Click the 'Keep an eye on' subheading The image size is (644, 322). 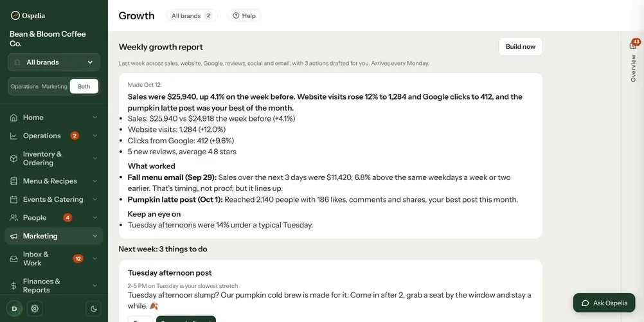[x=154, y=214]
